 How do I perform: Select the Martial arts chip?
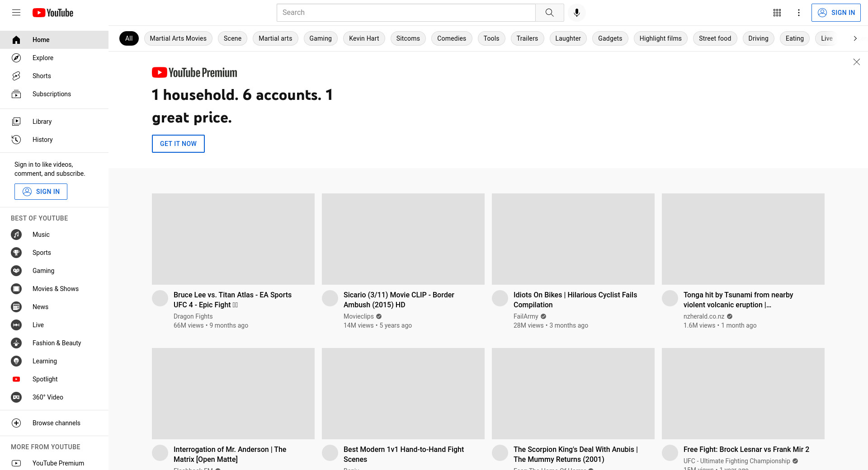pyautogui.click(x=275, y=38)
